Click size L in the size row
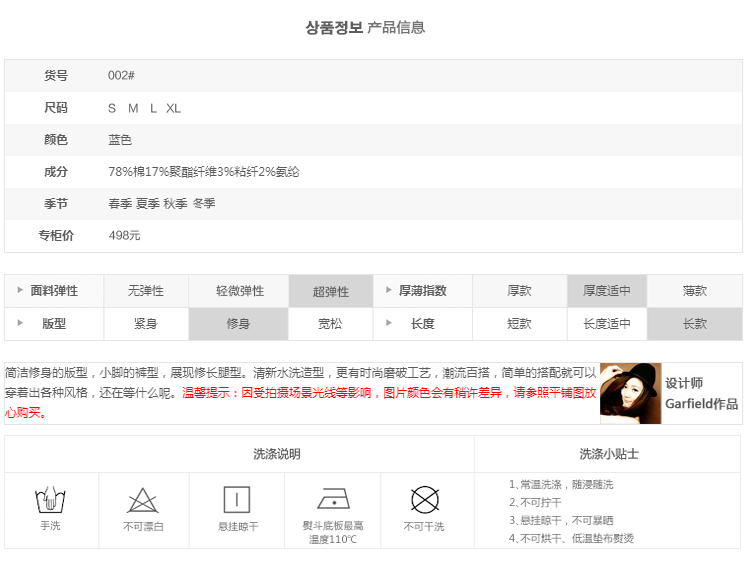This screenshot has height=567, width=749. coord(153,108)
